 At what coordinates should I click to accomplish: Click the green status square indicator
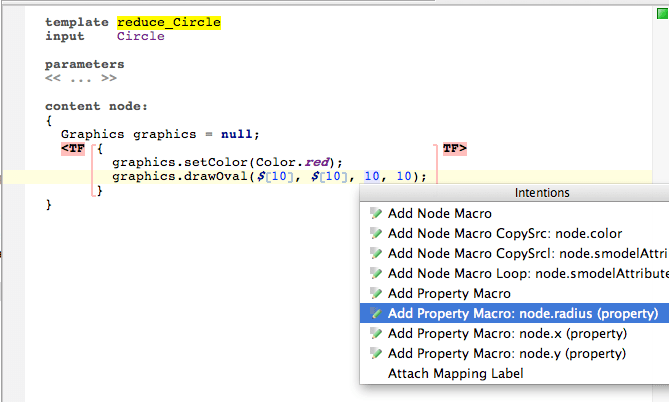(x=662, y=14)
